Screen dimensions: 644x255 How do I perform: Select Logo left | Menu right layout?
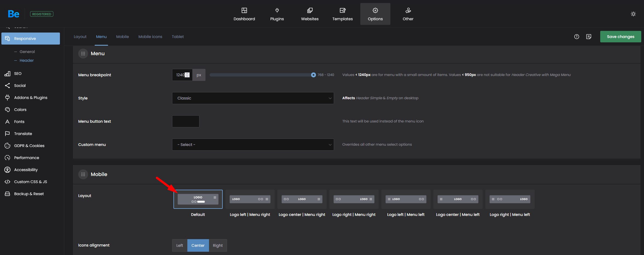250,199
